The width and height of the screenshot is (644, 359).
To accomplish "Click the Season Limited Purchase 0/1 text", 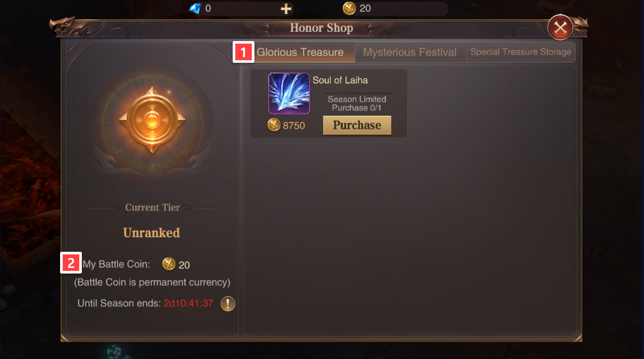I will pos(357,104).
